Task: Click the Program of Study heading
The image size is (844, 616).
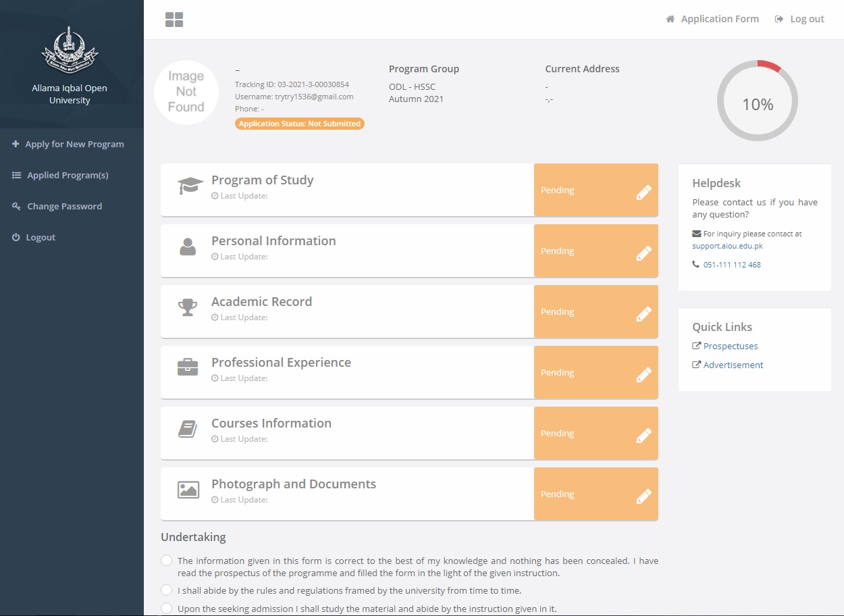Action: pos(263,180)
